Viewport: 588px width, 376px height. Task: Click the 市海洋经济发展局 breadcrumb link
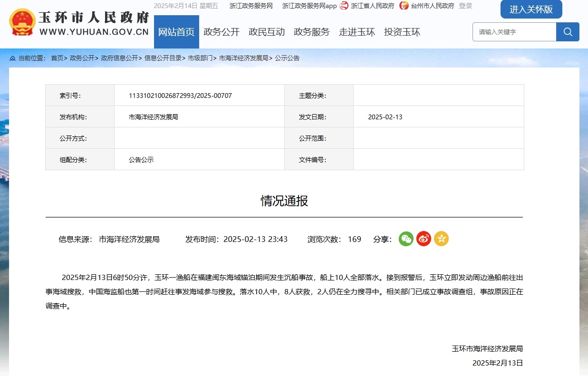(244, 58)
